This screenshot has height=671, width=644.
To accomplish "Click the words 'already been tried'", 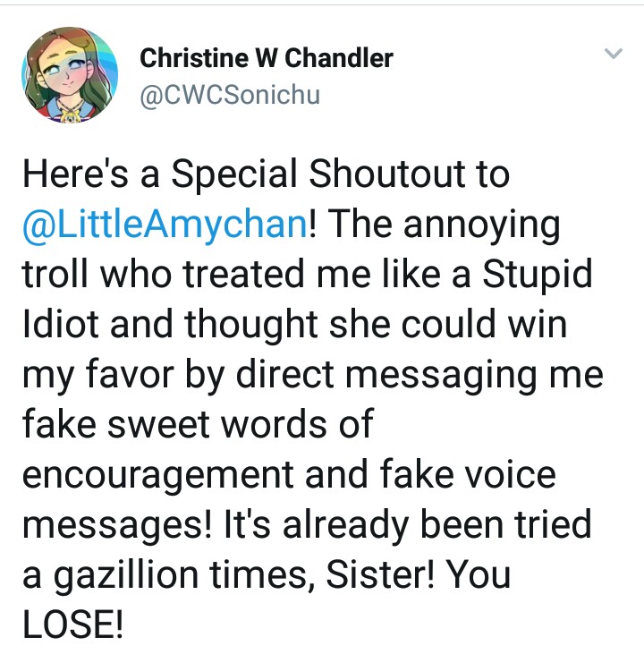I will pos(436,525).
